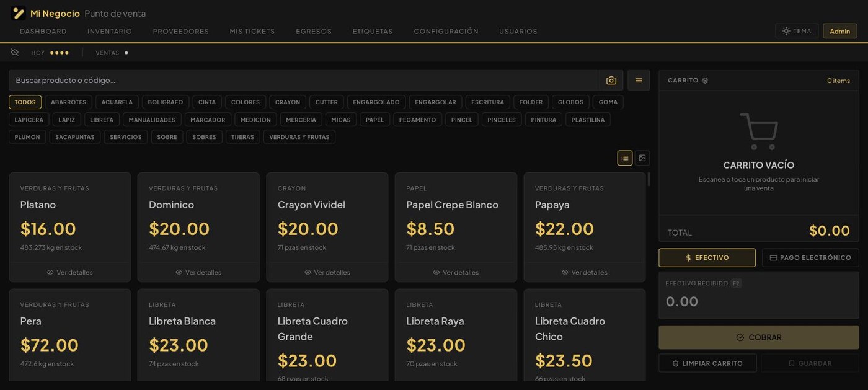Open Configuración

(x=446, y=32)
